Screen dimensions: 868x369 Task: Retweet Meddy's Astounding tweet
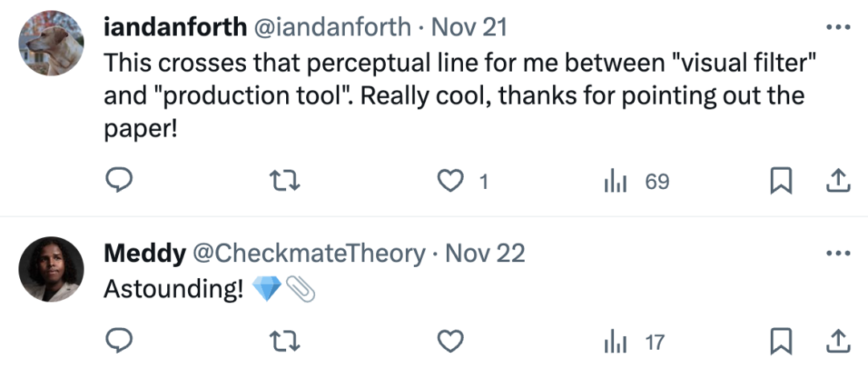286,341
